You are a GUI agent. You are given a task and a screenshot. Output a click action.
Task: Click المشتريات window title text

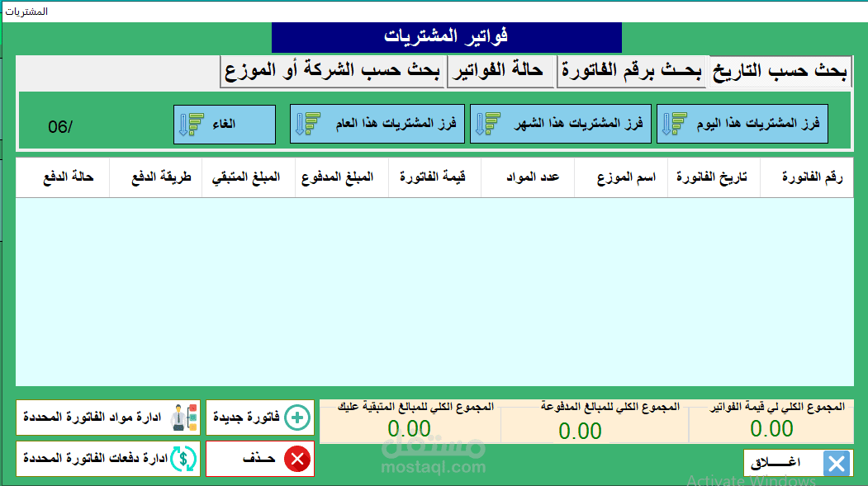26,11
